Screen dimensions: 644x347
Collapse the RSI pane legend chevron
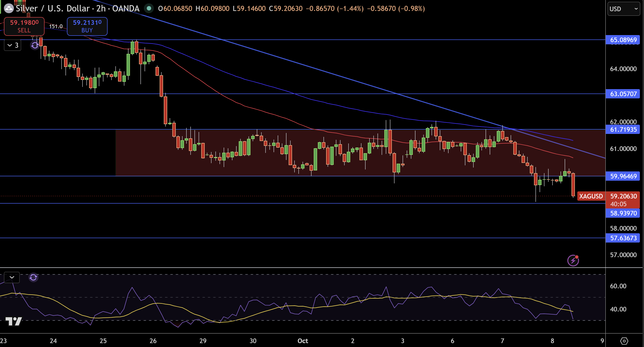[x=12, y=277]
